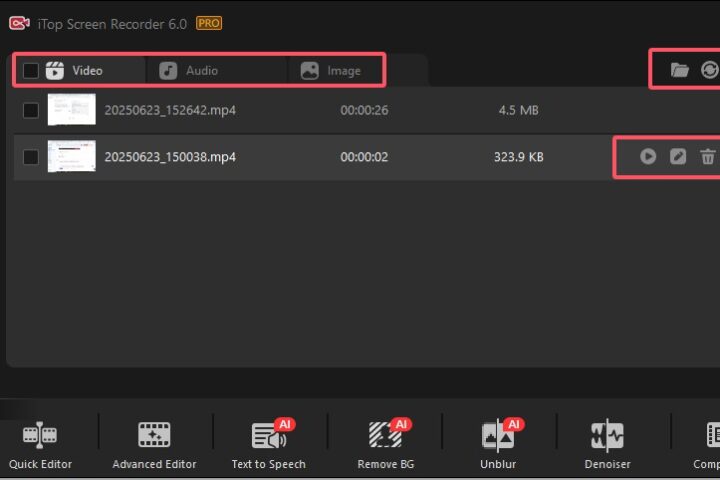Viewport: 720px width, 480px height.
Task: Click thumbnail of 20250623_150038.mp4
Action: [72, 157]
